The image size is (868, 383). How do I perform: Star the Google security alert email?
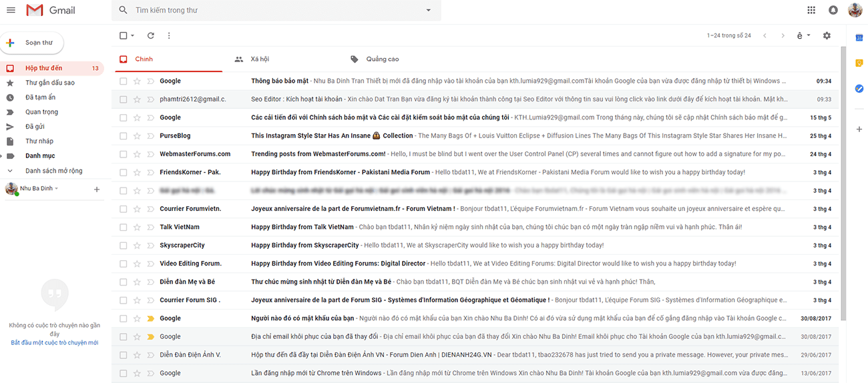(x=137, y=81)
